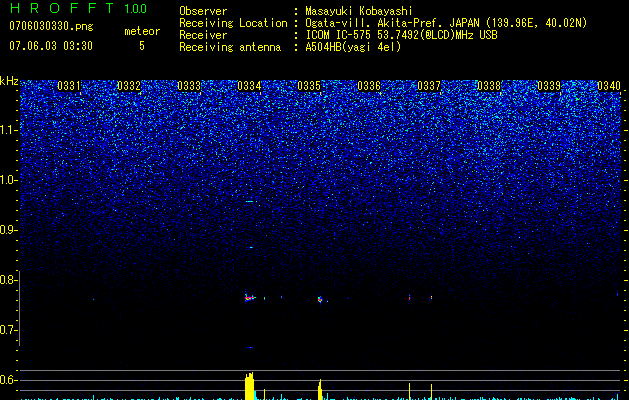Image resolution: width=629 pixels, height=400 pixels.
Task: Click the 1.0 frequency axis label
Action: (8, 180)
